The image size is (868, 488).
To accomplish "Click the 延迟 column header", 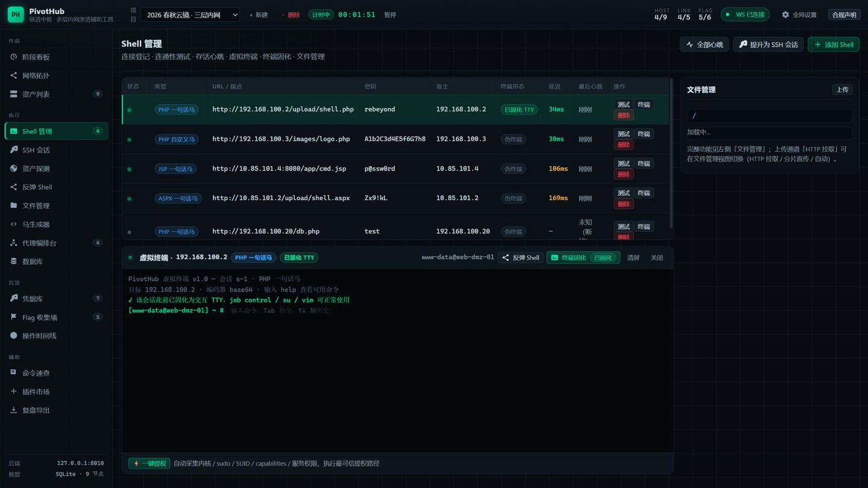I will [x=555, y=87].
